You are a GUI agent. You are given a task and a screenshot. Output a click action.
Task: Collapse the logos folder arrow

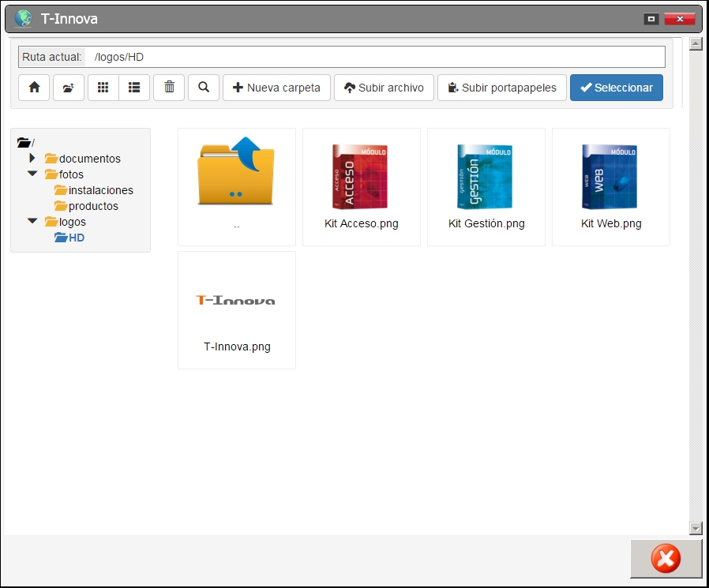point(32,221)
